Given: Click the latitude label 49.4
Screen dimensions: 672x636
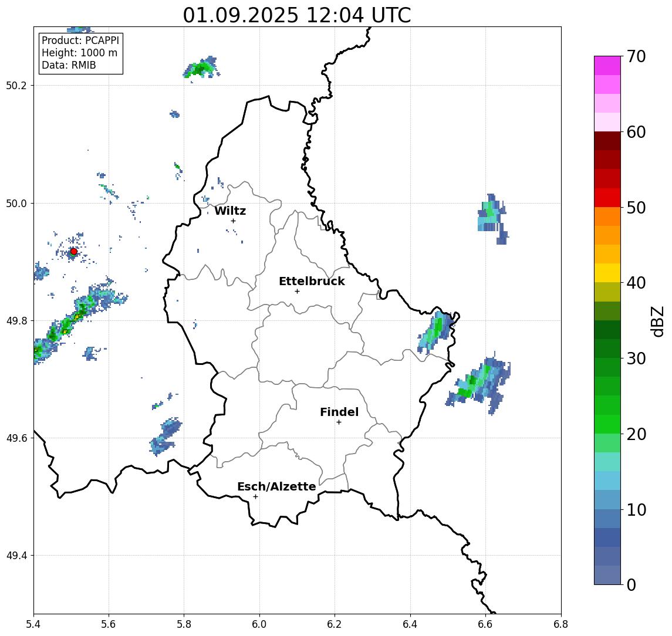Looking at the screenshot, I should tap(16, 556).
